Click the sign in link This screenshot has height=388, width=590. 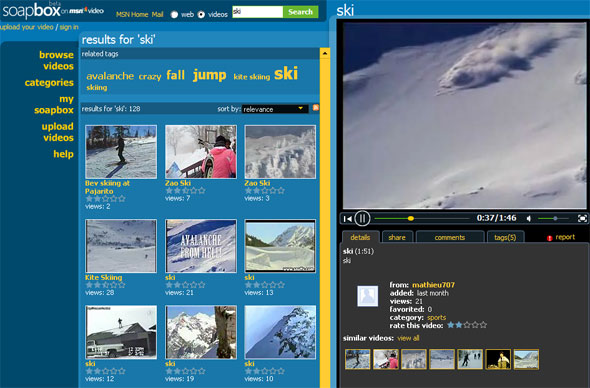(x=69, y=27)
